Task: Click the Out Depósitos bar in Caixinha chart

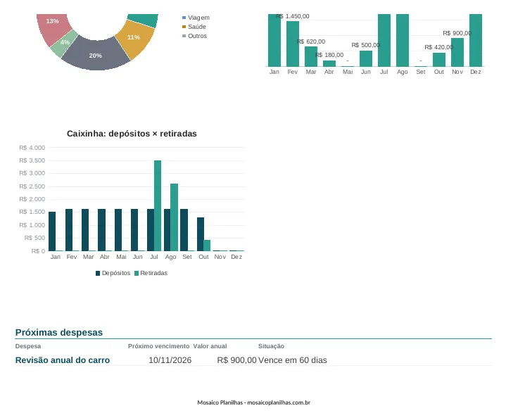Action: [x=201, y=234]
